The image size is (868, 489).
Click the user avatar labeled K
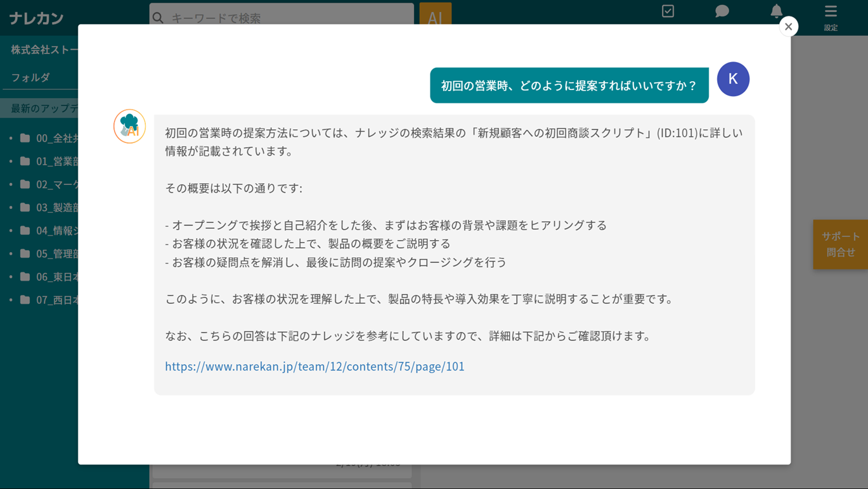733,79
